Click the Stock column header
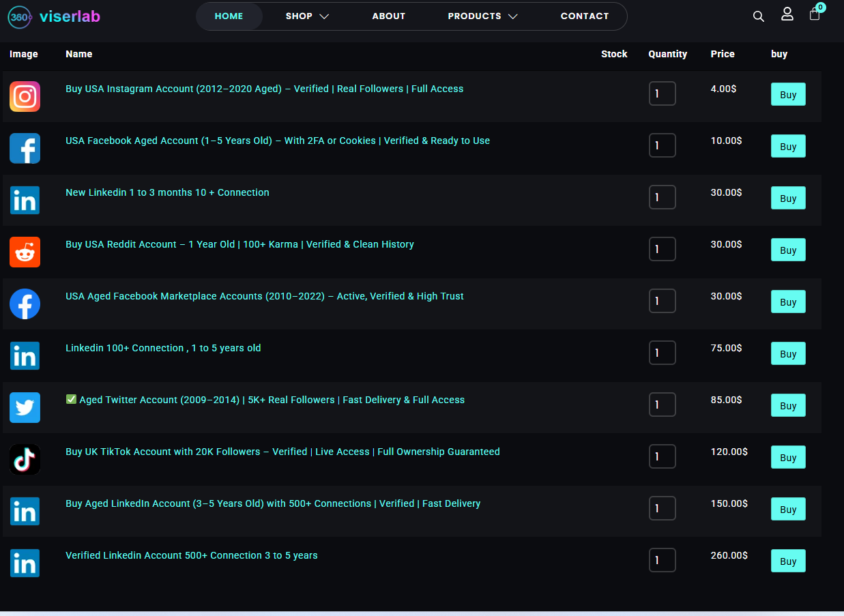This screenshot has height=616, width=844. tap(614, 54)
